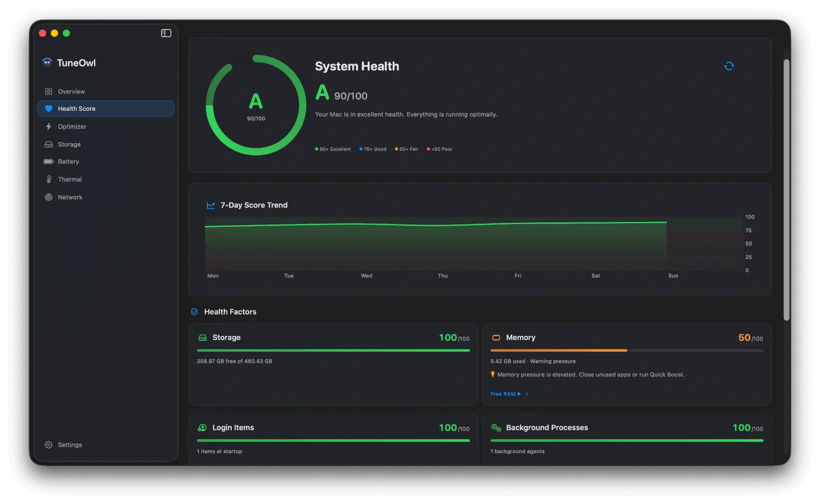Click the Background Processes card title
The height and width of the screenshot is (504, 820).
click(547, 428)
